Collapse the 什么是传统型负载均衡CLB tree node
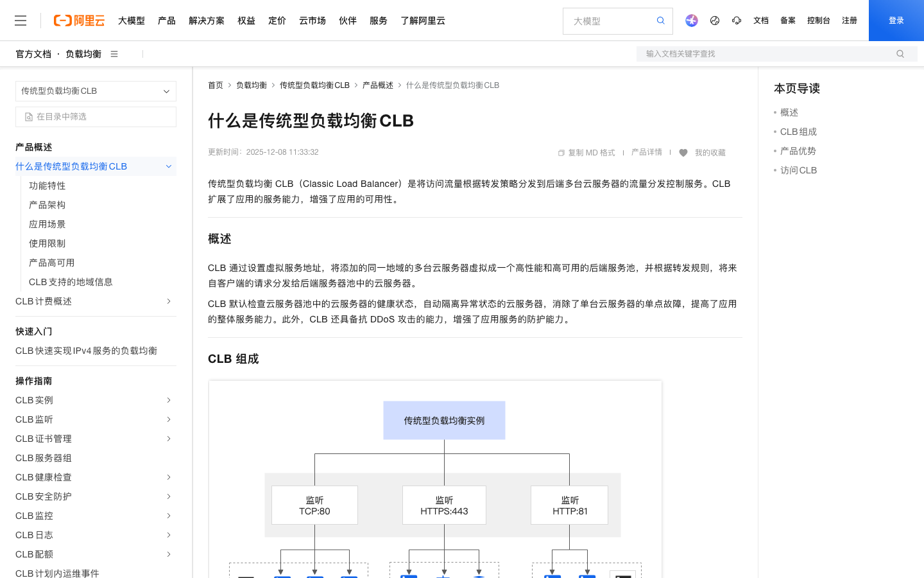924x578 pixels. (x=169, y=166)
